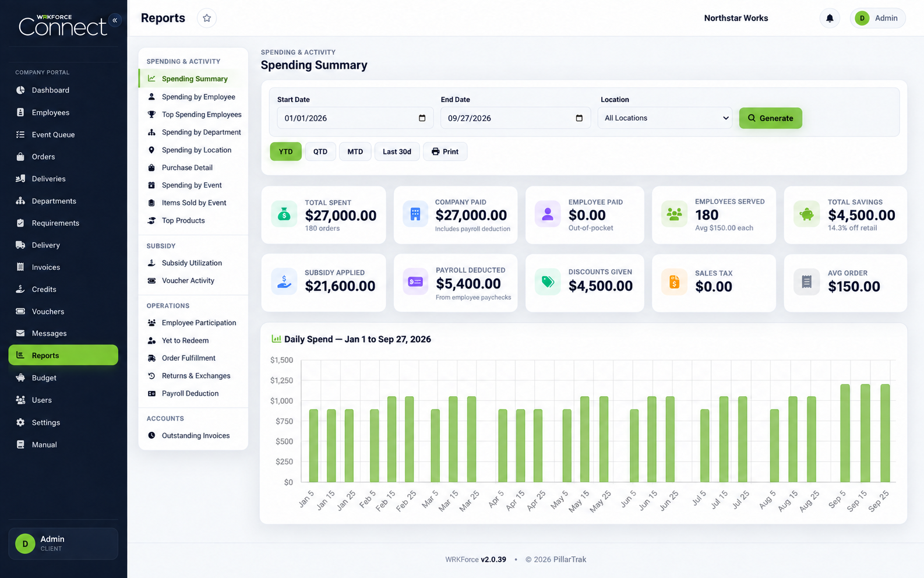Click the Avg Order receipt icon
Viewport: 924px width, 578px height.
(807, 282)
